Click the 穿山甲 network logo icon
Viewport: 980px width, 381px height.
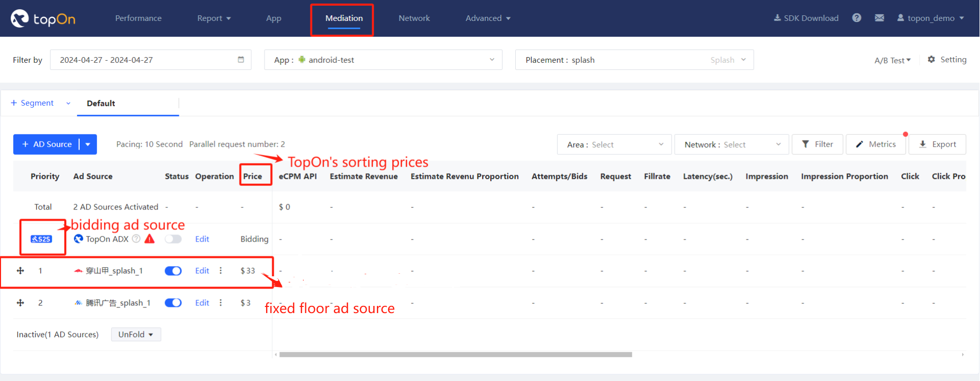78,271
